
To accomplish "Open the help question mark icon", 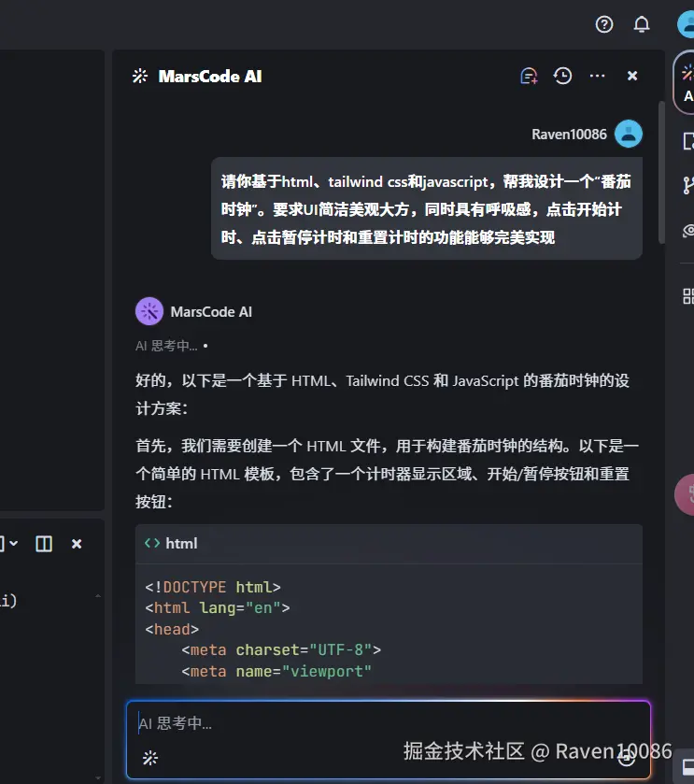I will click(x=604, y=24).
